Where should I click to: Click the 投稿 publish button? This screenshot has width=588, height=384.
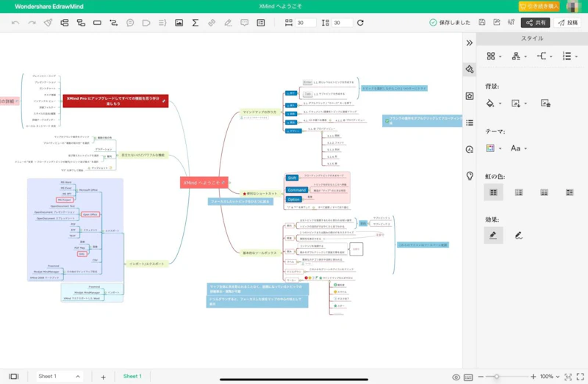coord(567,23)
